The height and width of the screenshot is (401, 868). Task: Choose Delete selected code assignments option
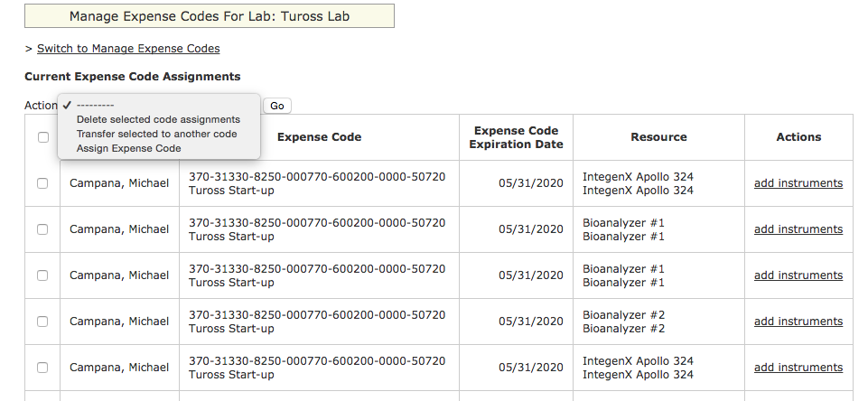pyautogui.click(x=158, y=119)
